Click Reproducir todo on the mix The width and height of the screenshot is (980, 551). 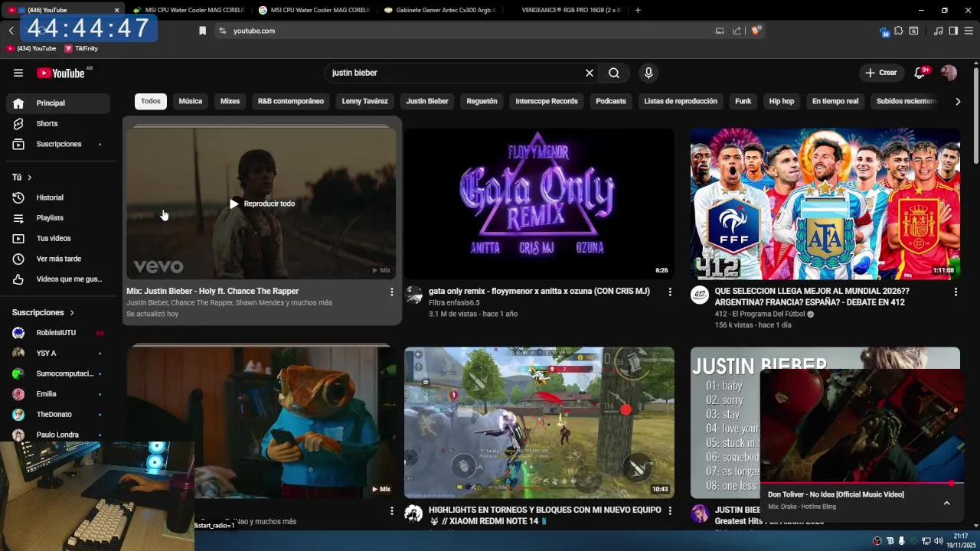tap(262, 204)
